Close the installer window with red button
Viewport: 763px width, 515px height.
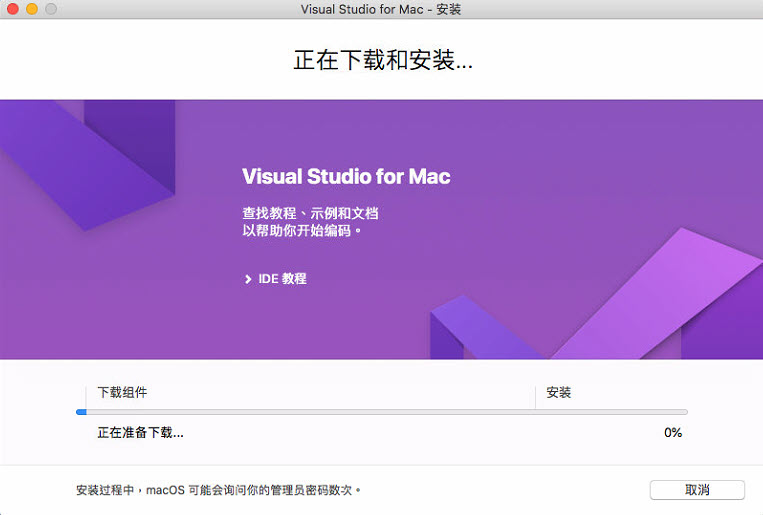click(x=13, y=9)
